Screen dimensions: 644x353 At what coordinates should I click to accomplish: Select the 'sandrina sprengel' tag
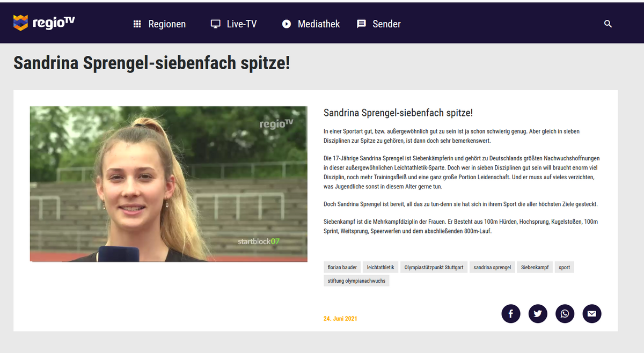[492, 267]
